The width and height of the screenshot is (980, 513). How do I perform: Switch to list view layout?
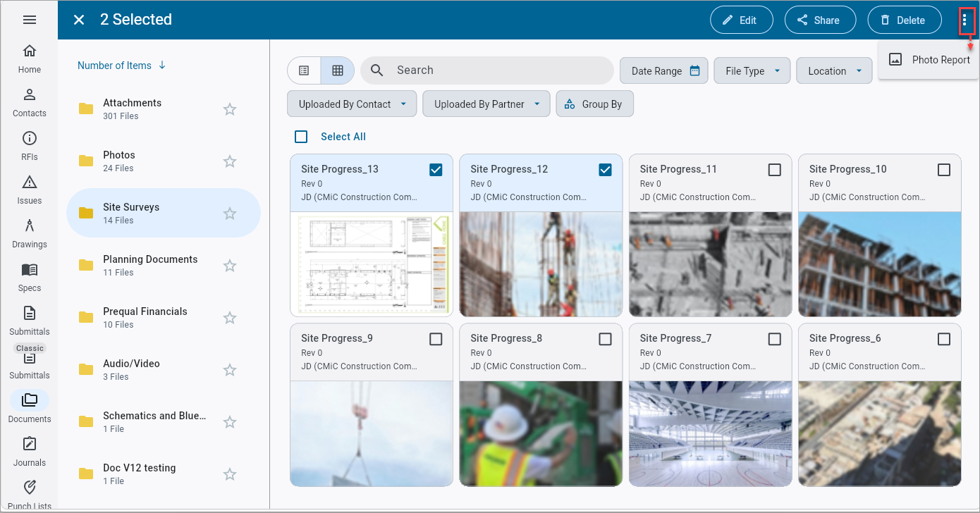pos(304,70)
